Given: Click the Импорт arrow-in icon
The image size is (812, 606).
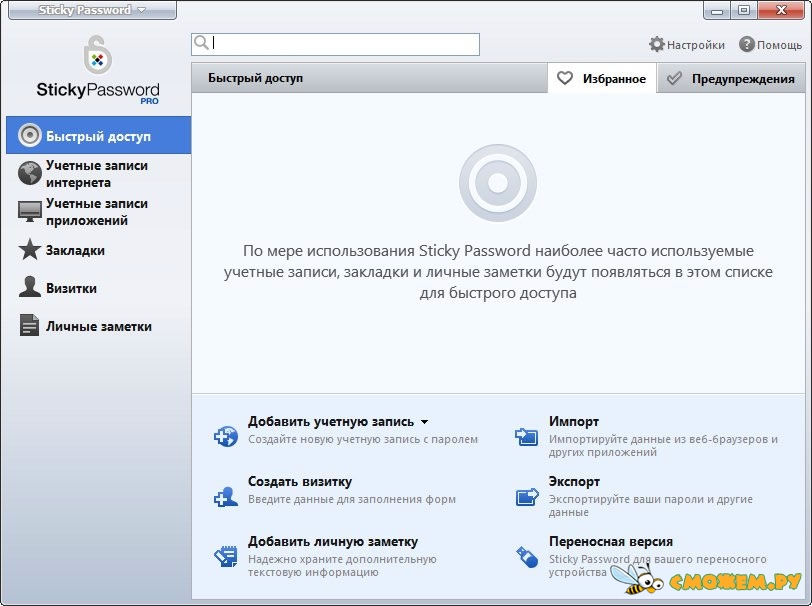Looking at the screenshot, I should [527, 436].
